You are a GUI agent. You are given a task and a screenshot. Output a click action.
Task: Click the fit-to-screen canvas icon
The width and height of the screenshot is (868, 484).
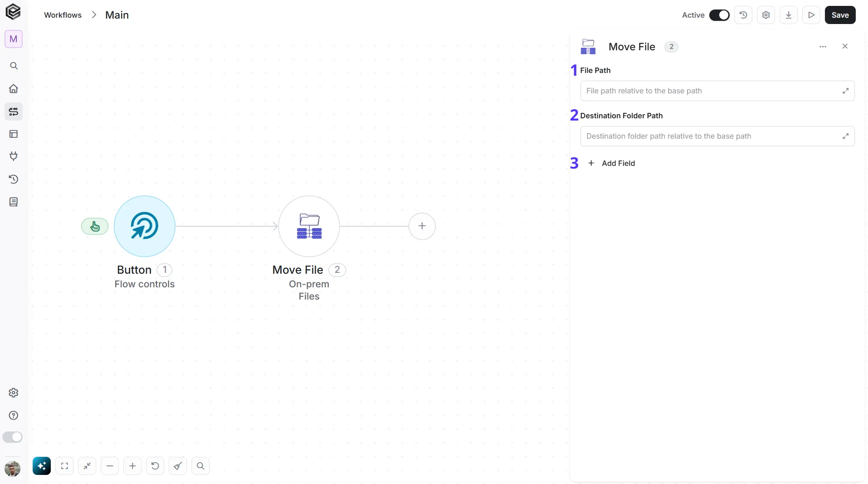(x=64, y=466)
